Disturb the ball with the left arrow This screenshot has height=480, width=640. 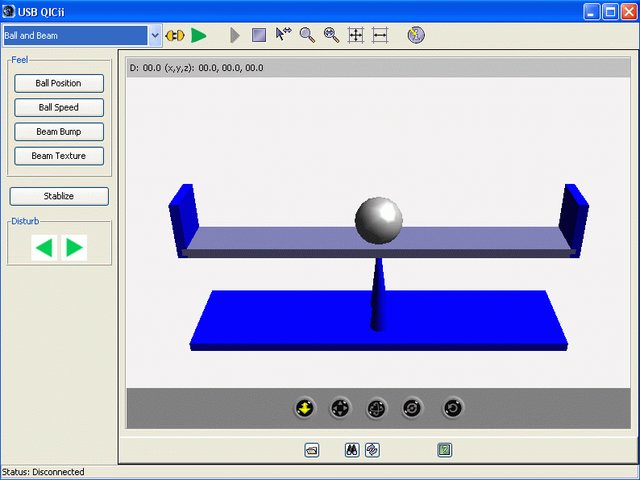(x=44, y=248)
